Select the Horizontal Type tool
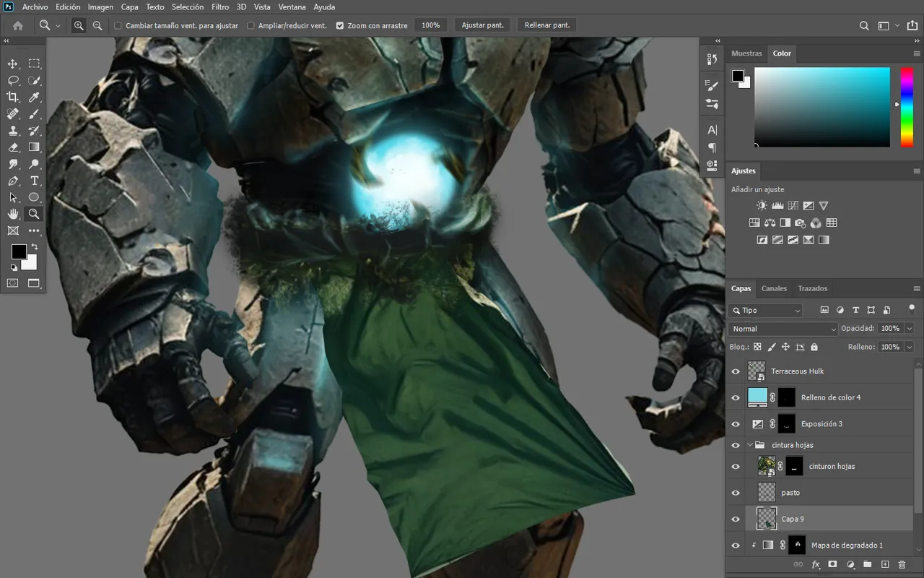Image resolution: width=924 pixels, height=578 pixels. point(34,181)
